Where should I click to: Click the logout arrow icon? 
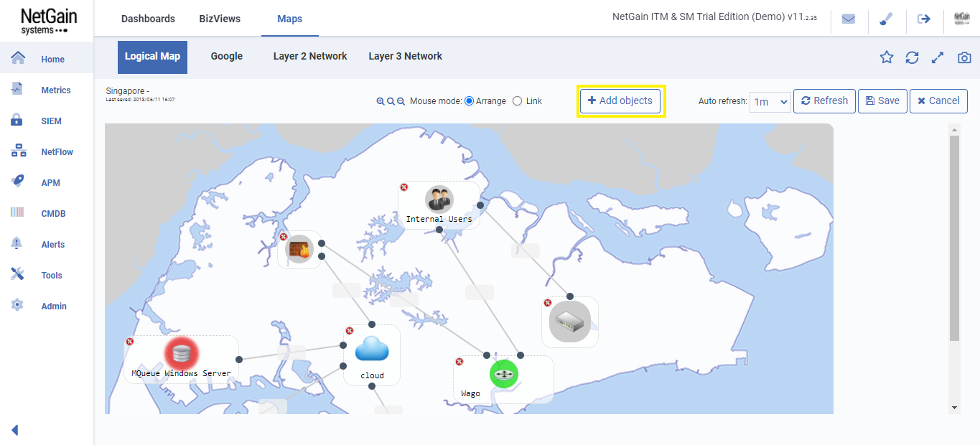coord(924,19)
